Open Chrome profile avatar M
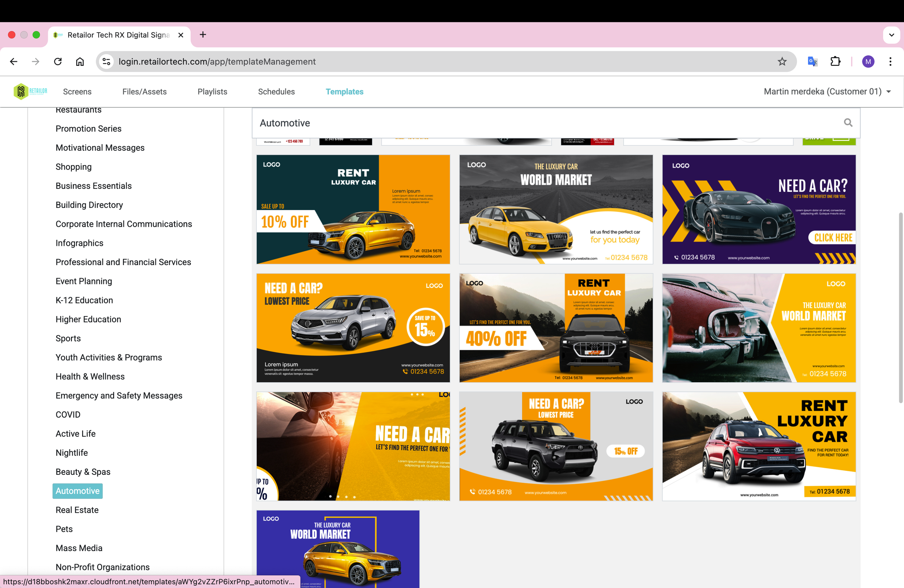904x588 pixels. pos(868,61)
